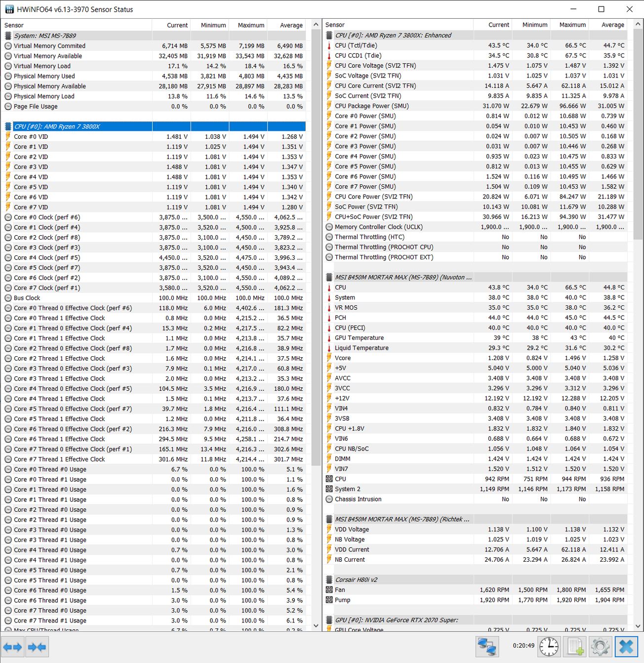Screen dimensions: 644x663
Task: Click lightning icon of CPU Core Voltage (SVI2 TFN)
Action: coord(329,66)
